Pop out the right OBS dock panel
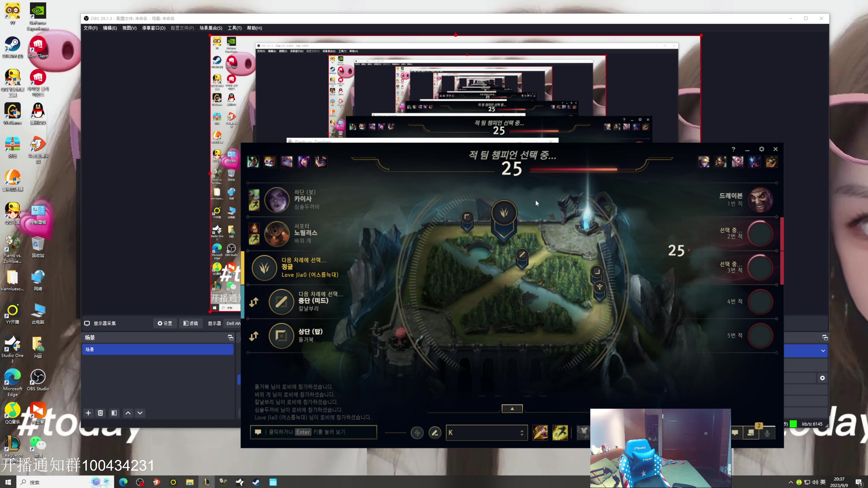868x488 pixels. pos(825,338)
